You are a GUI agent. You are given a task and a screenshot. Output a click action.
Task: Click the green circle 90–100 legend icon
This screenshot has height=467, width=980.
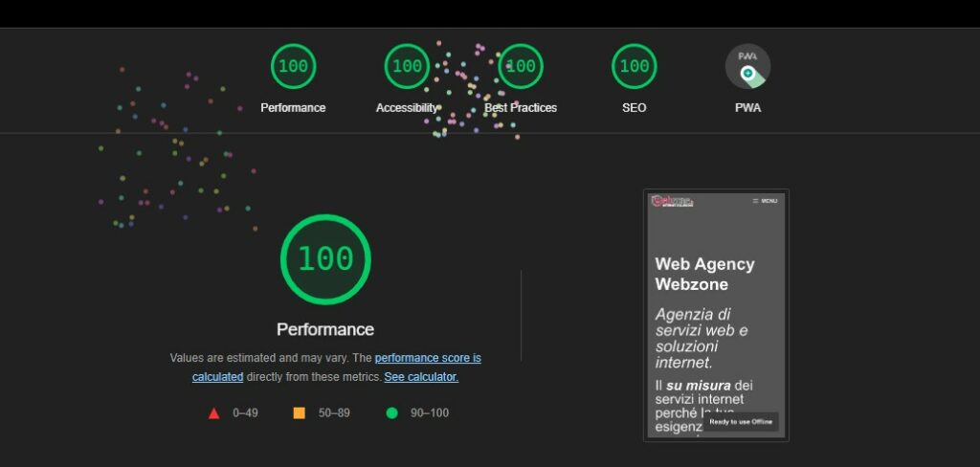click(x=391, y=412)
